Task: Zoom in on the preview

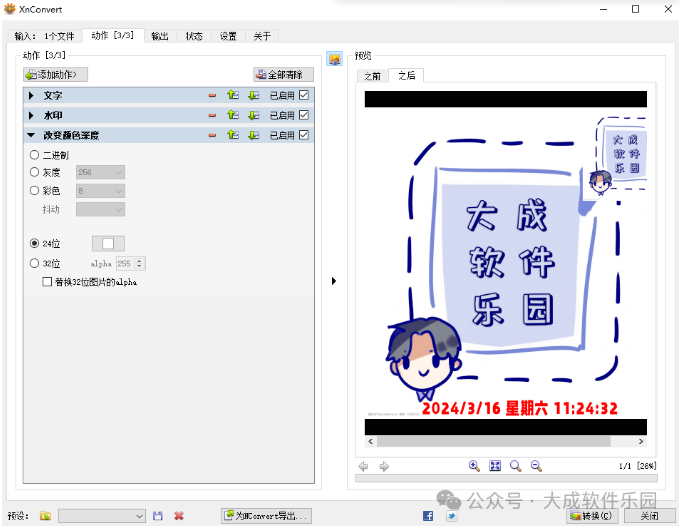Action: tap(474, 466)
